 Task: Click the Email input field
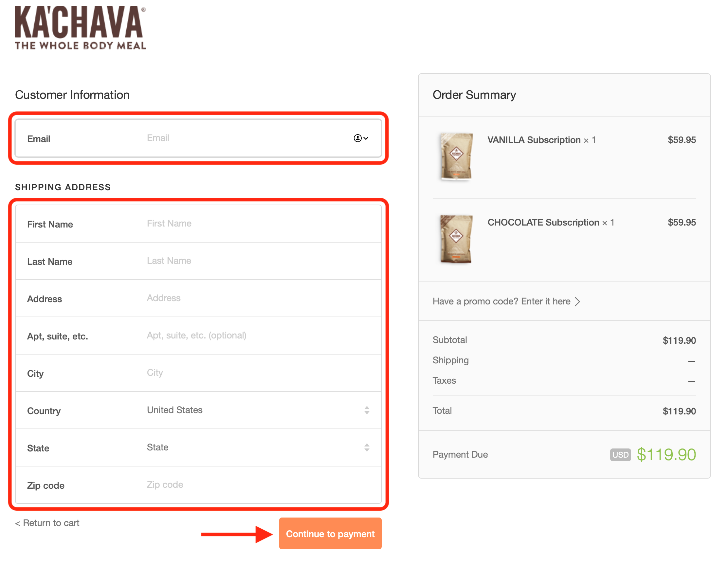(233, 138)
